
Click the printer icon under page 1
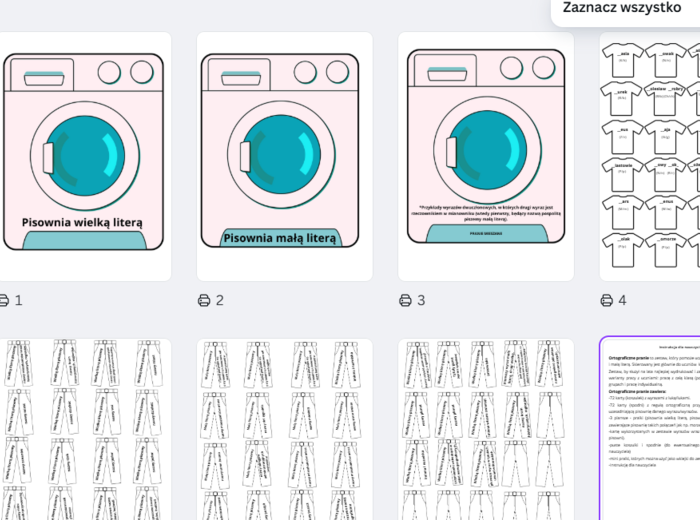pos(3,300)
